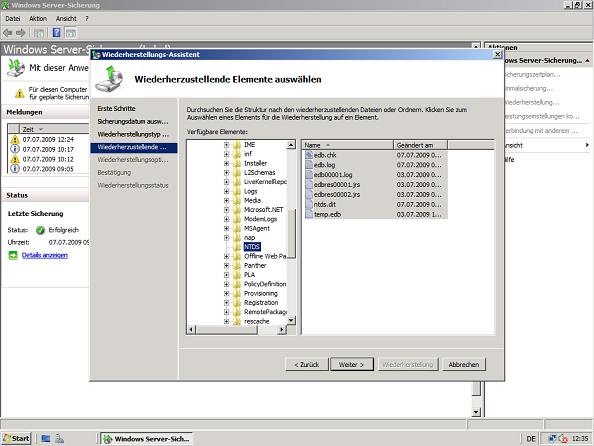594x446 pixels.
Task: Select the rescache folder
Action: pos(256,321)
